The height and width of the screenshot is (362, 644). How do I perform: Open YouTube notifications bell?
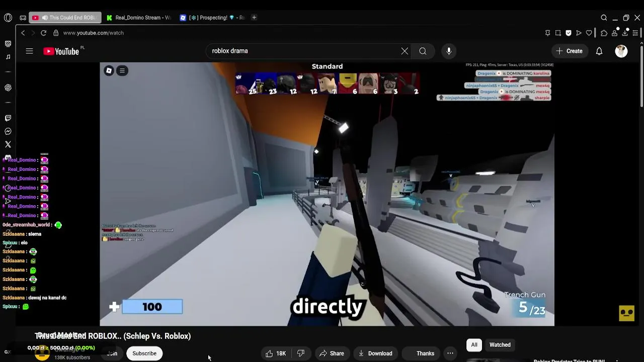(599, 51)
